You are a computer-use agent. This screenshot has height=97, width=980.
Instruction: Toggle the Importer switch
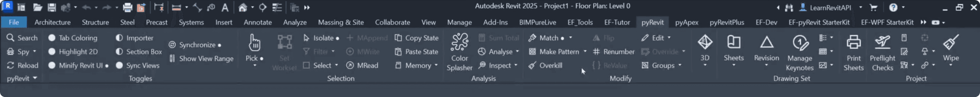pos(134,38)
